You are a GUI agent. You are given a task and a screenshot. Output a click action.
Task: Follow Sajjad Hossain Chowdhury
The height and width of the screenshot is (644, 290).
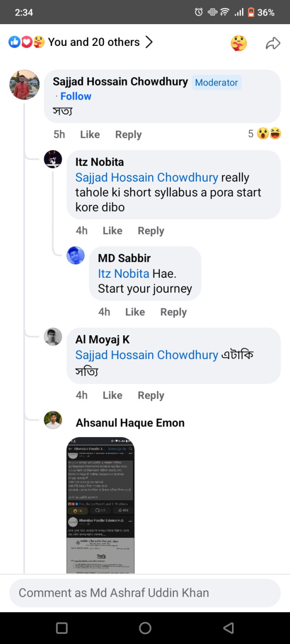click(x=76, y=96)
